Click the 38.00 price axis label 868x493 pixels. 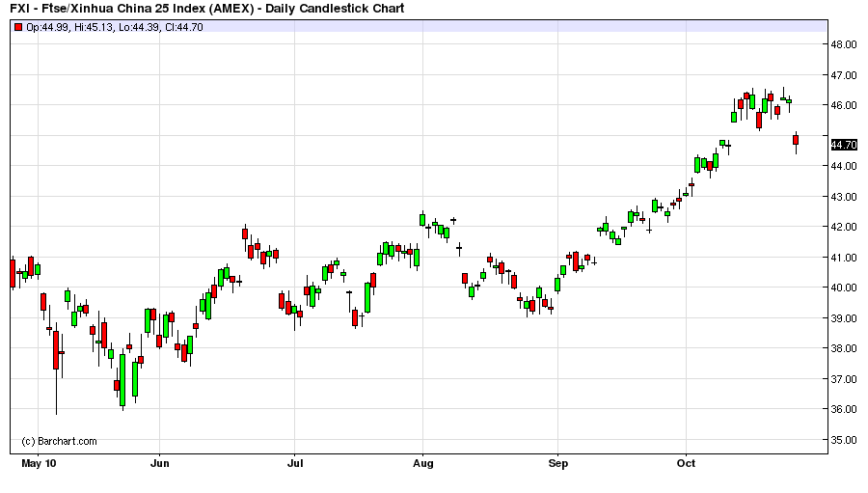point(844,348)
